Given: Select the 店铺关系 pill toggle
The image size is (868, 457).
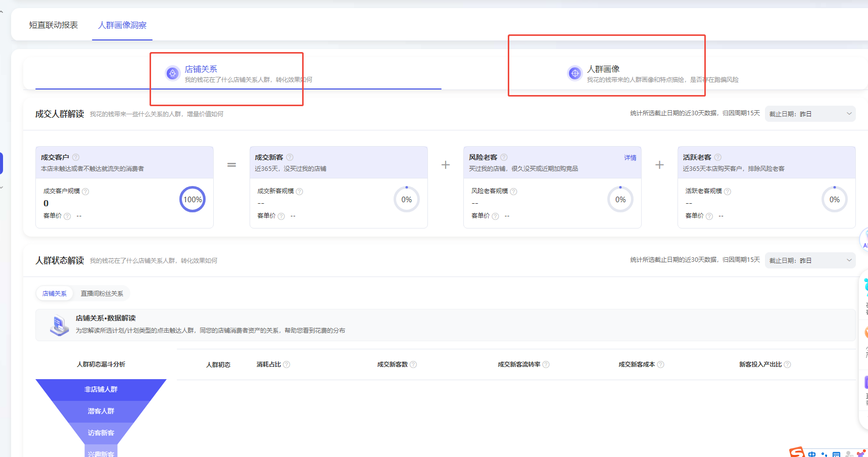Looking at the screenshot, I should click(x=55, y=293).
